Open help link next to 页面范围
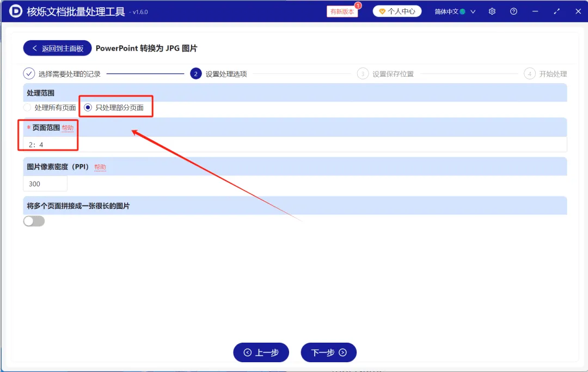This screenshot has width=588, height=372. tap(68, 128)
